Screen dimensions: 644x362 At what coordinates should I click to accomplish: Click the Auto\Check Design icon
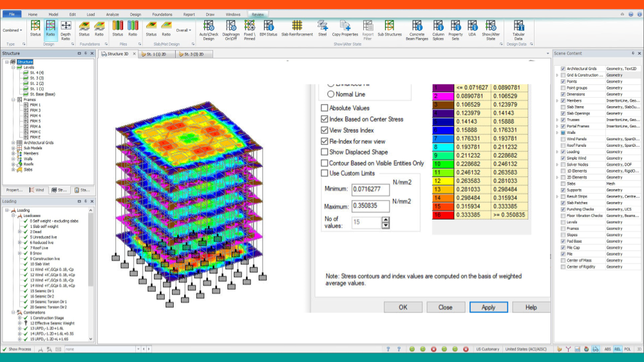pos(209,26)
